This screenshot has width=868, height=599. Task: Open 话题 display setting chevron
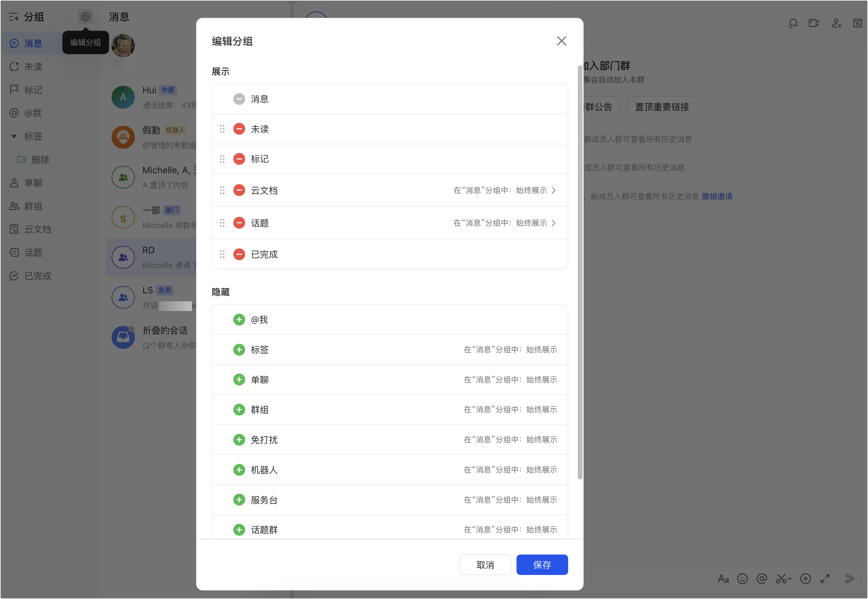553,223
